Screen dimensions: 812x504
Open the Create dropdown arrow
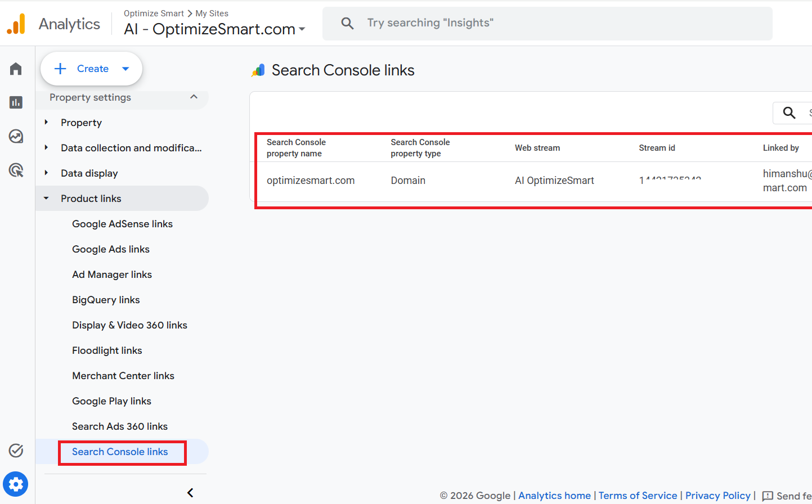[x=125, y=69]
